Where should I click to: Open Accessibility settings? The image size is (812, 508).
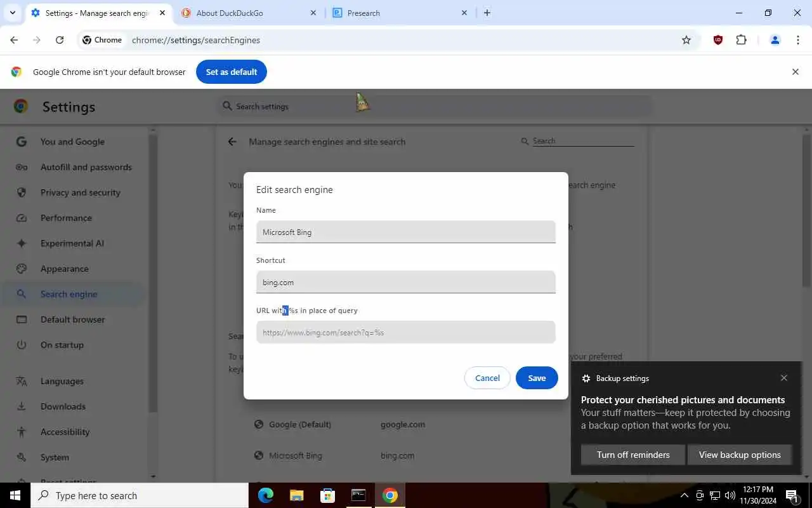[x=72, y=432]
